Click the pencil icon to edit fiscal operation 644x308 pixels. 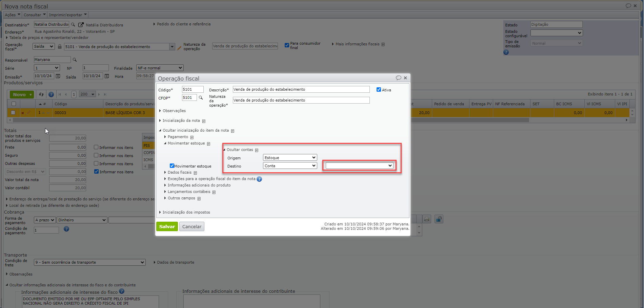click(179, 48)
